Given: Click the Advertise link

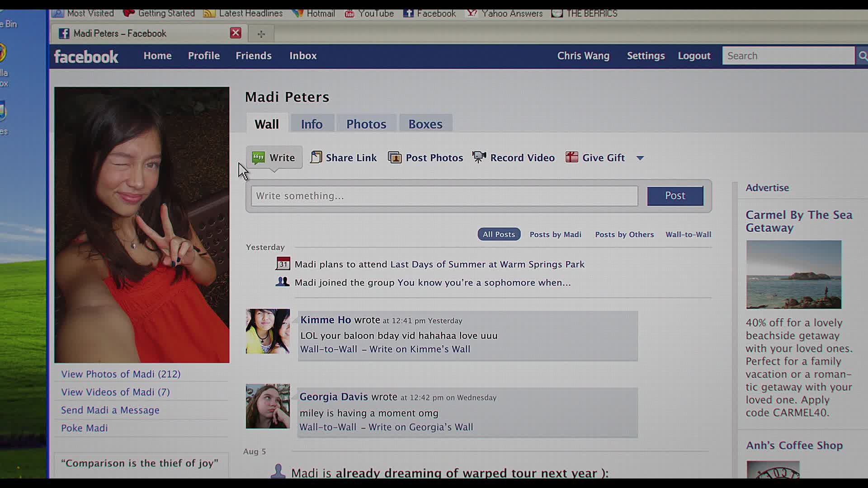Looking at the screenshot, I should pyautogui.click(x=767, y=188).
